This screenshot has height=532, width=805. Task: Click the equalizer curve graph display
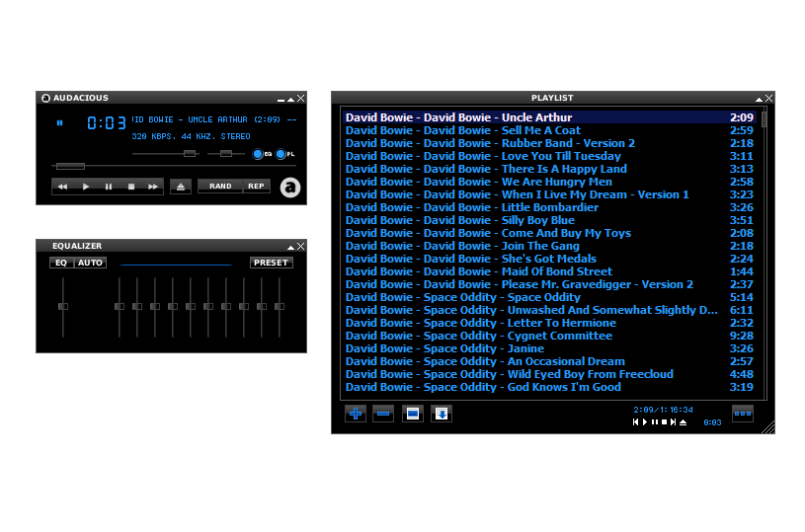coord(176,263)
